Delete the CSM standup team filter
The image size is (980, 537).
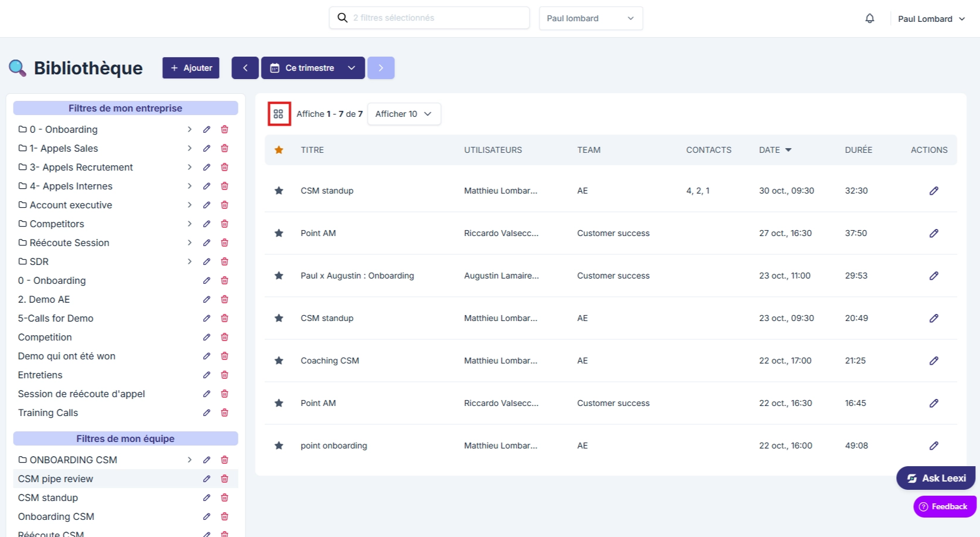(224, 497)
